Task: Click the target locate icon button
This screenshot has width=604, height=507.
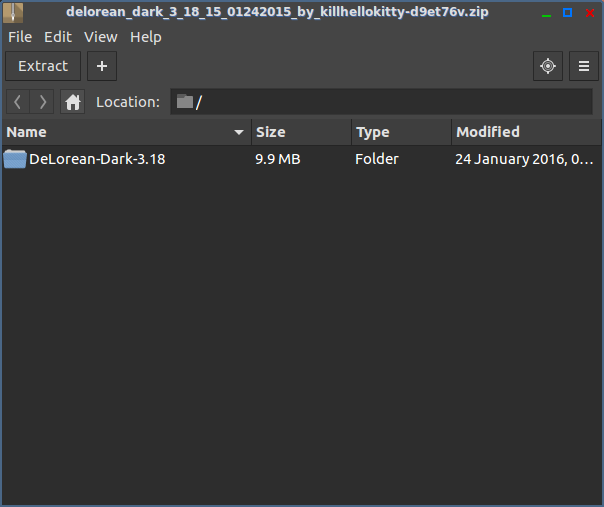Action: click(548, 66)
